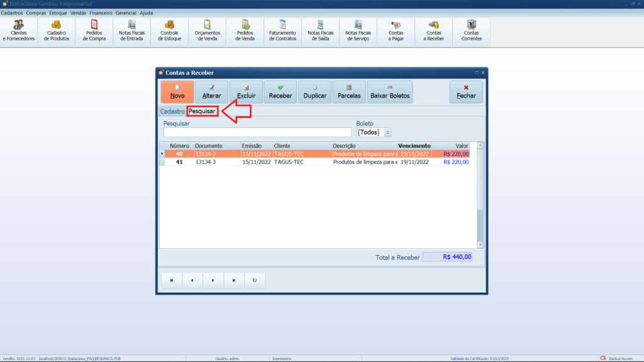644x362 pixels.
Task: Open the Gerencial menu
Action: (x=126, y=13)
